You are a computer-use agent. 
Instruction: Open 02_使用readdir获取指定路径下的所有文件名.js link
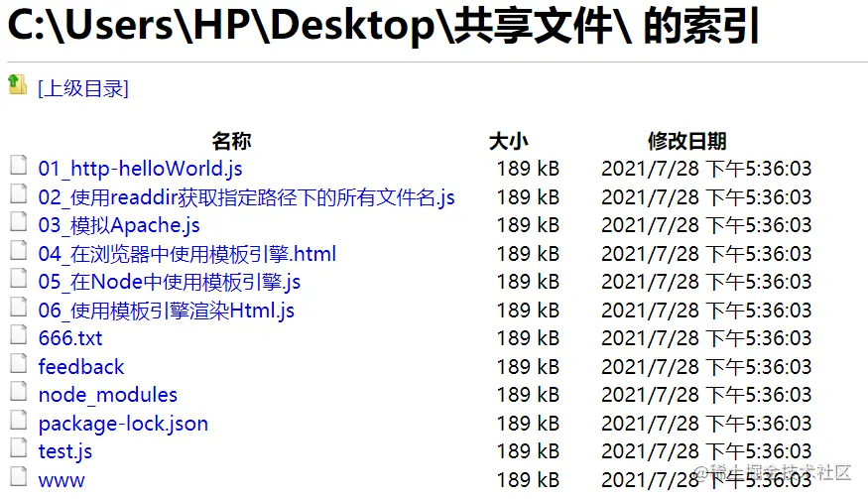[x=246, y=197]
